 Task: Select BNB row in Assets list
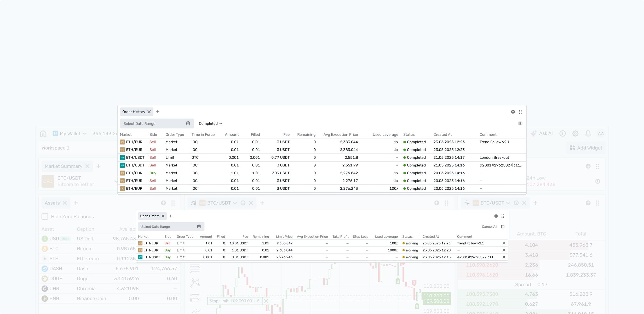(x=110, y=298)
